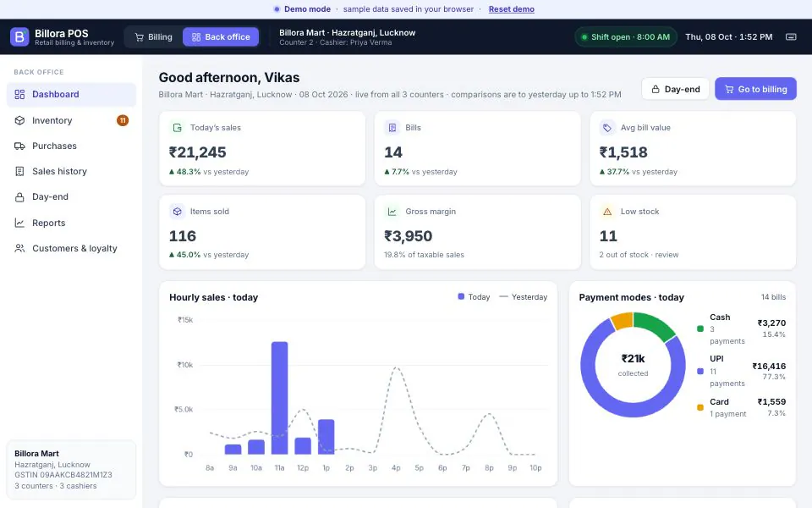Click the Dashboard grid icon in sidebar

19,94
